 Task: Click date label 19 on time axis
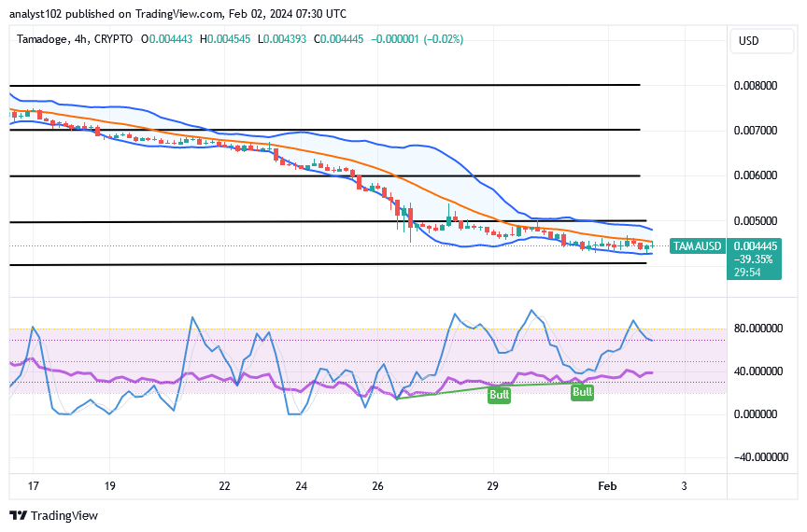click(109, 486)
